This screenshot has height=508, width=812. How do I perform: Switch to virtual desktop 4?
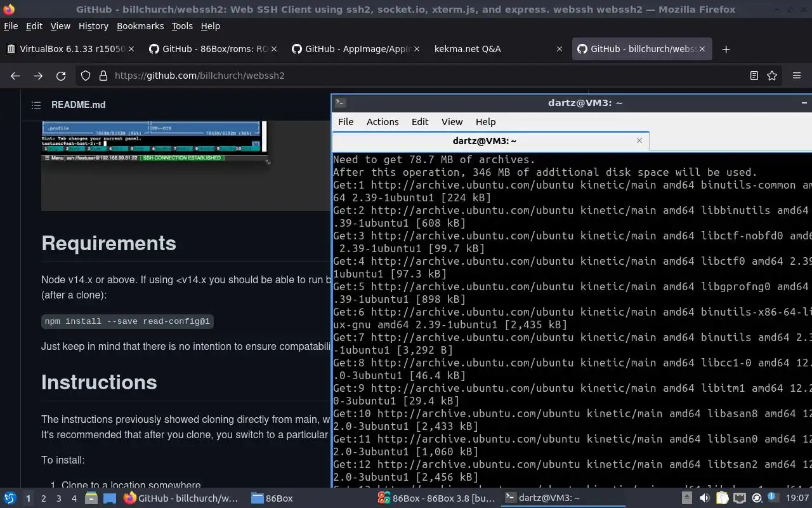pos(74,498)
